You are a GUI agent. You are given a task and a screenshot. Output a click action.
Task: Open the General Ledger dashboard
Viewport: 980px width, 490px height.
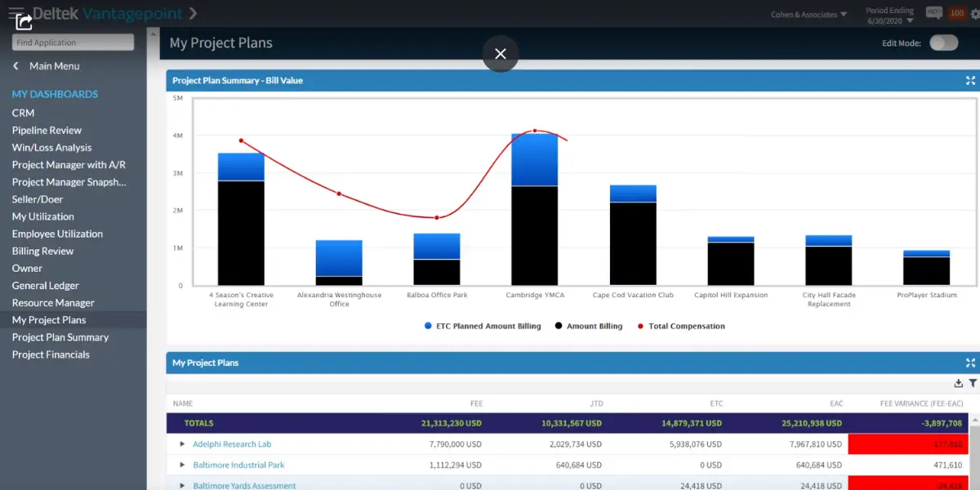coord(45,285)
